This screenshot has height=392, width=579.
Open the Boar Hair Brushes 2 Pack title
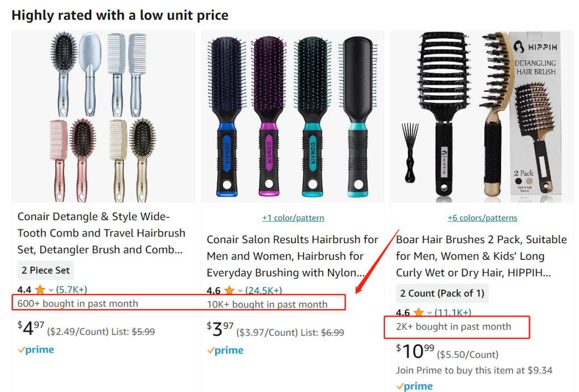481,256
